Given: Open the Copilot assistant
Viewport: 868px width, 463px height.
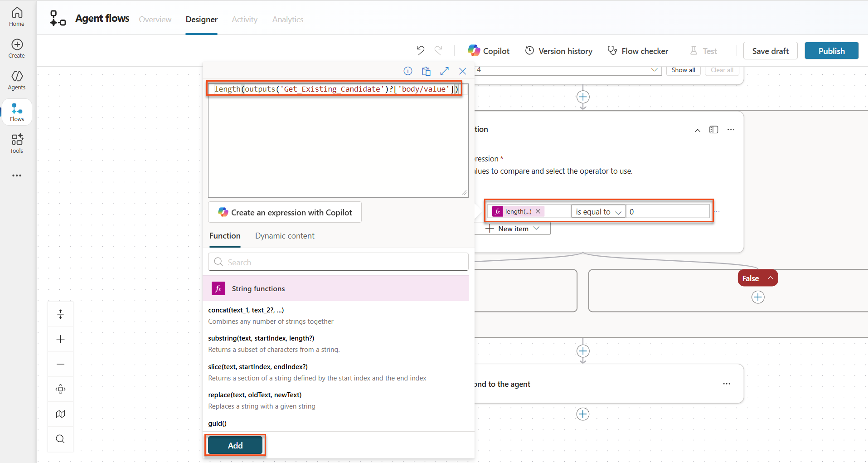Looking at the screenshot, I should 489,51.
